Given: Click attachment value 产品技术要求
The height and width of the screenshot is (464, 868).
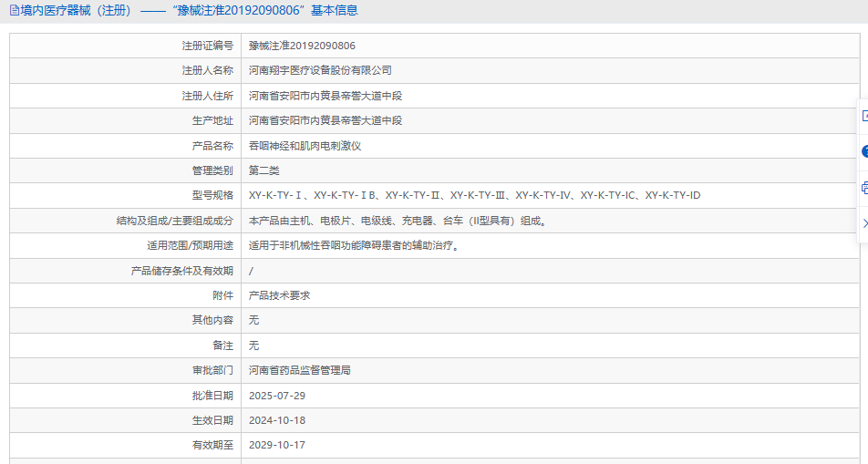Looking at the screenshot, I should coord(280,295).
